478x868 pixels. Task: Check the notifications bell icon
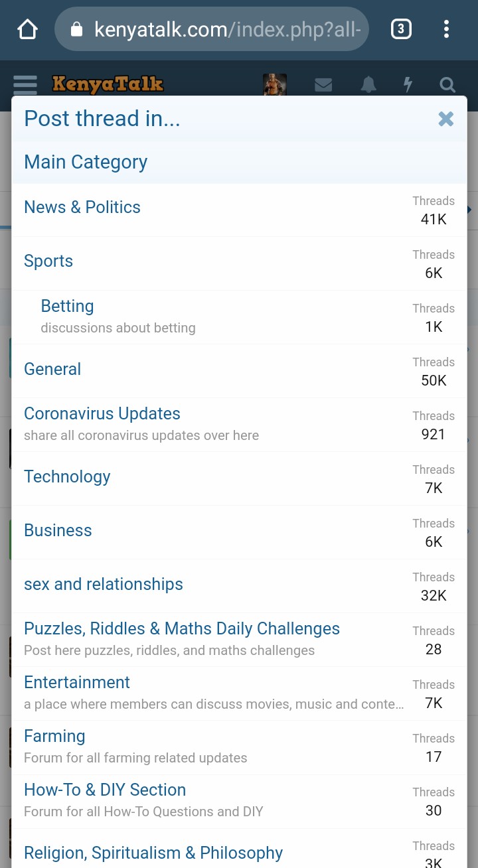click(x=368, y=84)
